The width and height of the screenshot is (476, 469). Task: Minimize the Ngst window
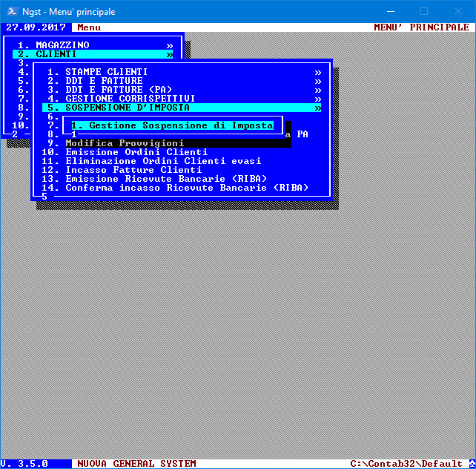click(389, 11)
